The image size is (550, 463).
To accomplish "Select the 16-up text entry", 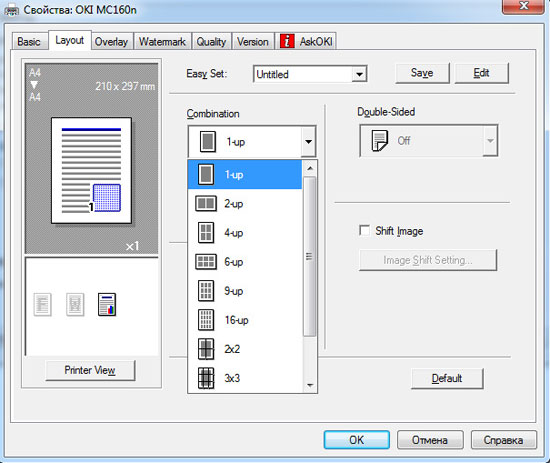I will pos(236,320).
